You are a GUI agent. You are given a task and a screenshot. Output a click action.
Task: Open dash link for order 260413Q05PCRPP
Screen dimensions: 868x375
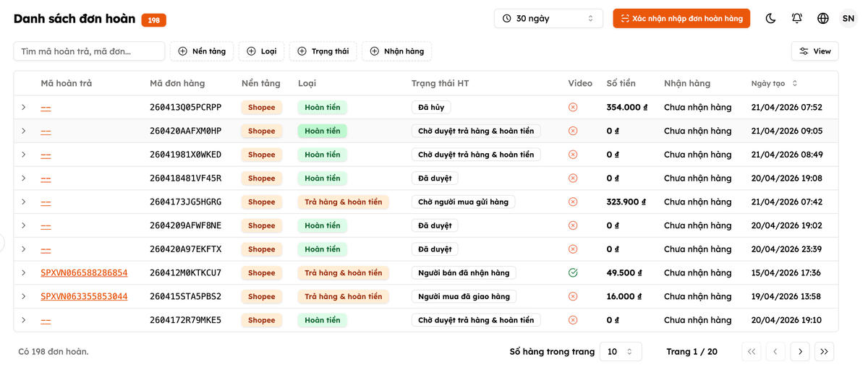(46, 108)
